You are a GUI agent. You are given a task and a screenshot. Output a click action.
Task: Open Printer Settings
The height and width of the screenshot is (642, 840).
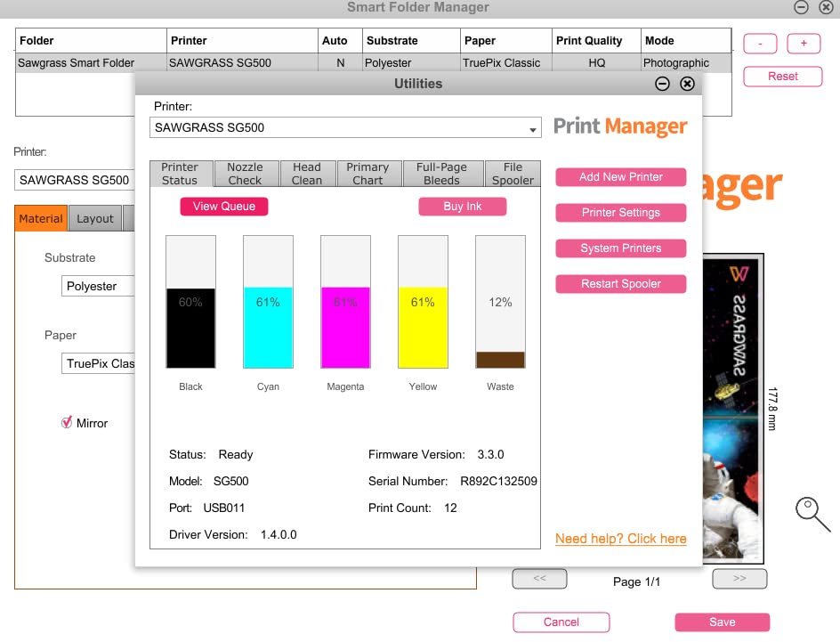pos(621,212)
